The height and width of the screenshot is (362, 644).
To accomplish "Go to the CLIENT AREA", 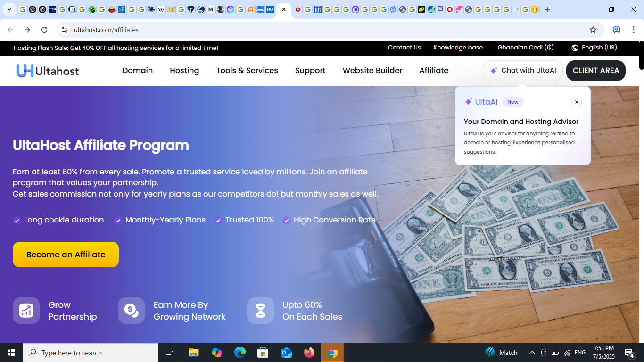I will [x=596, y=71].
